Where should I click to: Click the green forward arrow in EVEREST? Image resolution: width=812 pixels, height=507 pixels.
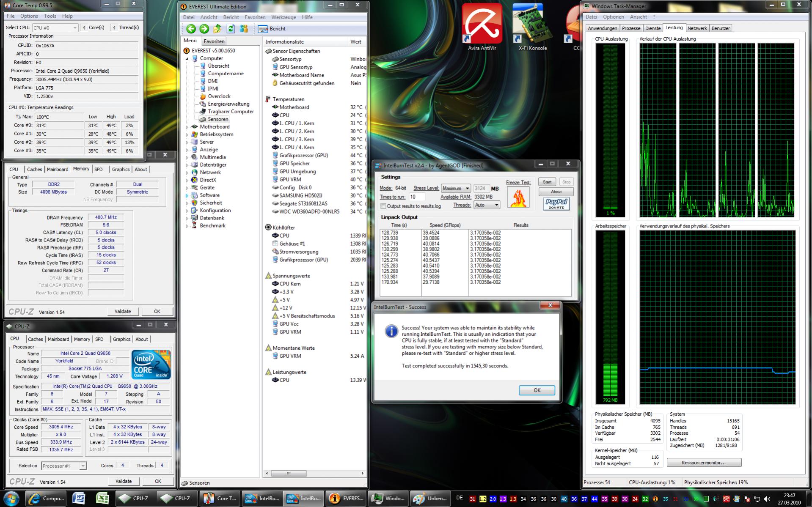point(204,29)
